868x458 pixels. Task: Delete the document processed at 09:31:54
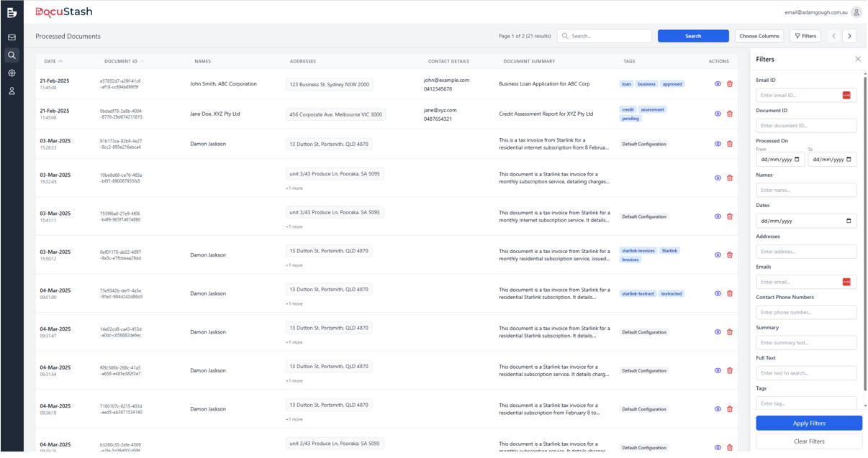[x=730, y=370]
